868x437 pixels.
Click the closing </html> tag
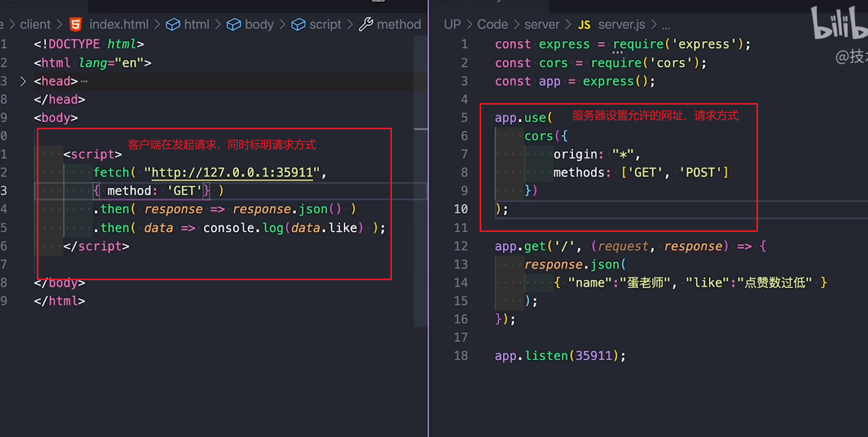(x=59, y=301)
